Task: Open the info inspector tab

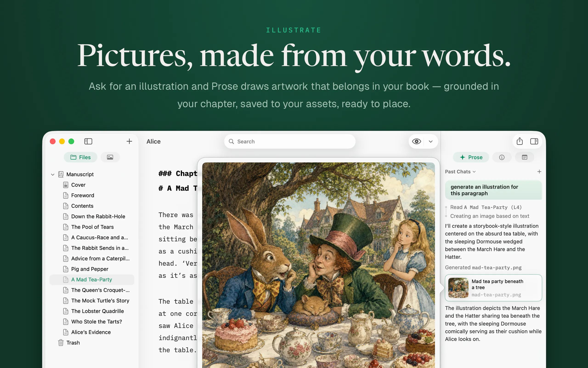Action: coord(502,157)
